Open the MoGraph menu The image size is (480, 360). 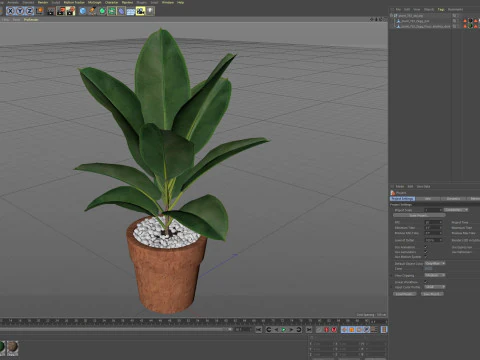[x=94, y=2]
